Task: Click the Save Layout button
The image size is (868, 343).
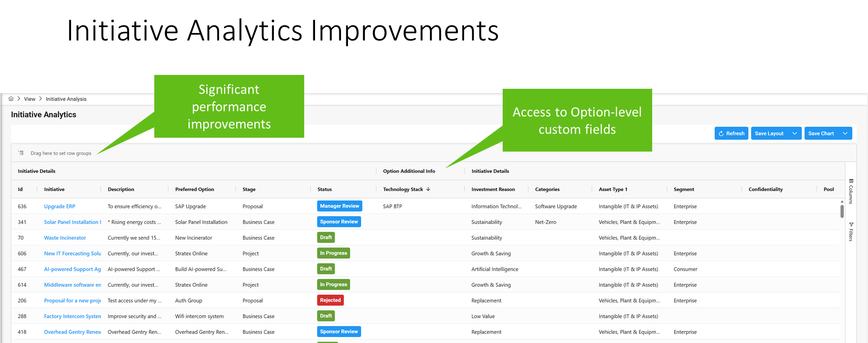Action: pos(769,133)
